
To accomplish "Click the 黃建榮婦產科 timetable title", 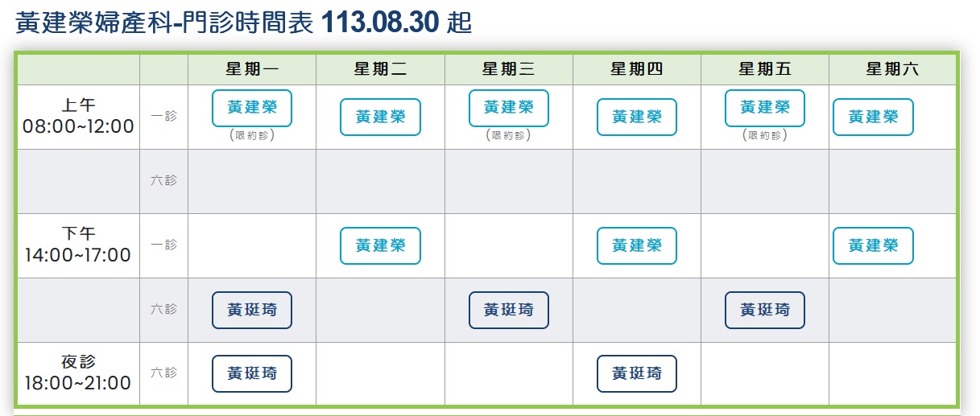I will pos(243,23).
